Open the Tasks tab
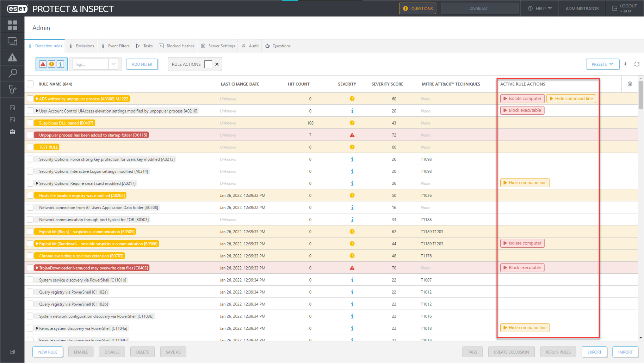Screen dimensions: 644x363 pos(144,46)
